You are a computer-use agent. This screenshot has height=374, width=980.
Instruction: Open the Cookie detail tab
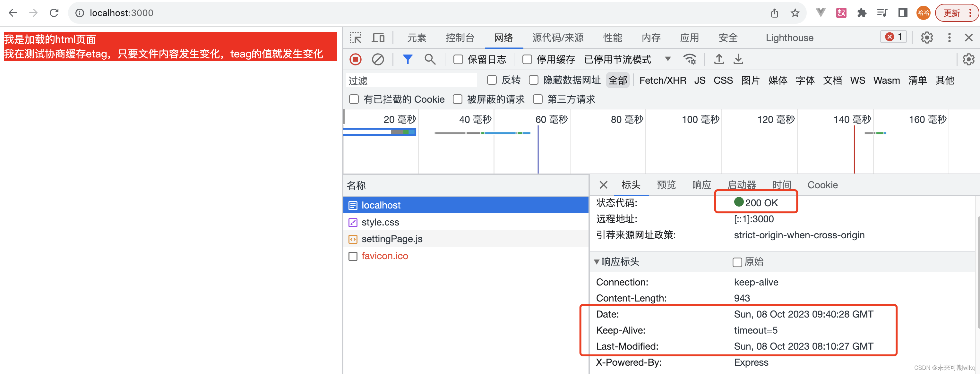[822, 185]
